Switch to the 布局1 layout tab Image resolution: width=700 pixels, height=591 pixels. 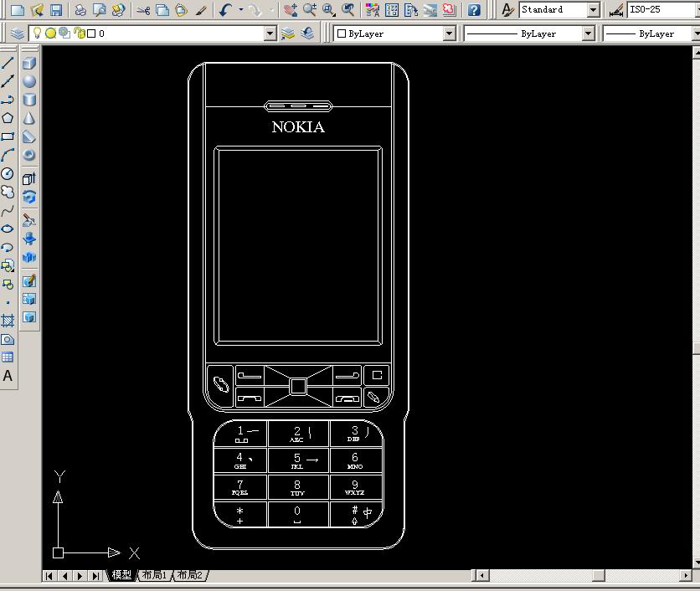coord(154,575)
